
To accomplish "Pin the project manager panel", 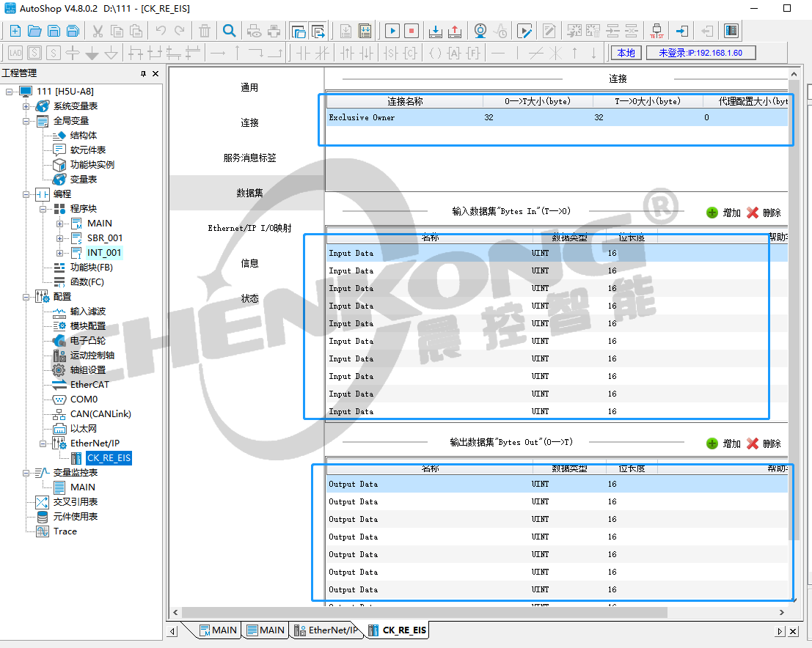I will [144, 73].
